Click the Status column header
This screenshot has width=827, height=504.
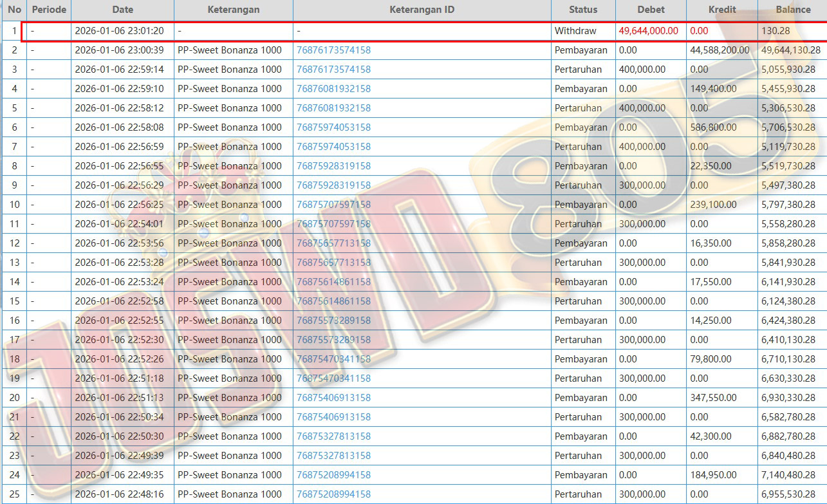tap(583, 10)
